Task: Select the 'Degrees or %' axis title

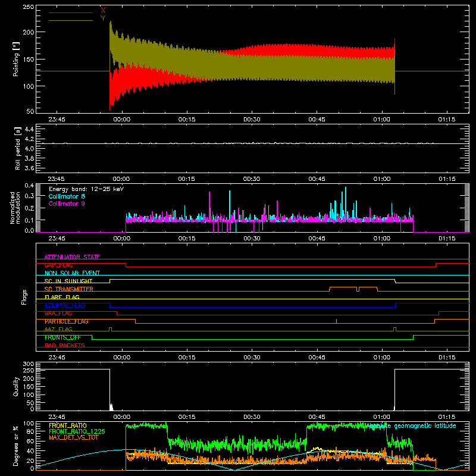Action: pos(16,446)
